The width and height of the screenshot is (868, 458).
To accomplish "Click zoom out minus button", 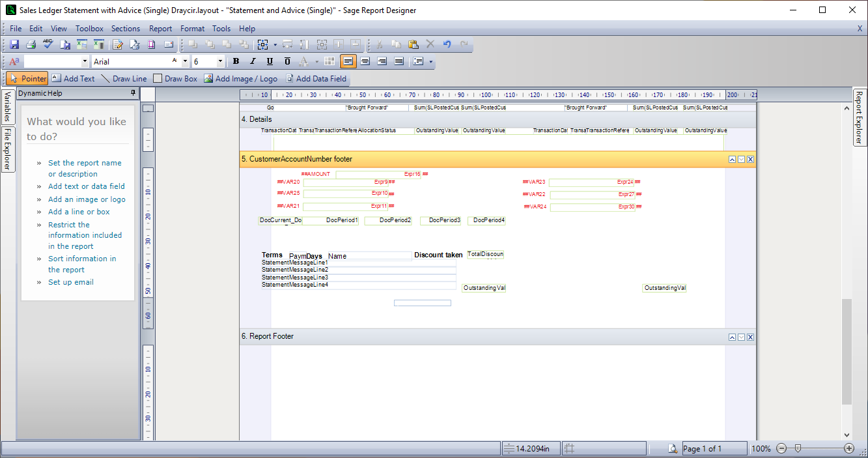I will [x=781, y=448].
